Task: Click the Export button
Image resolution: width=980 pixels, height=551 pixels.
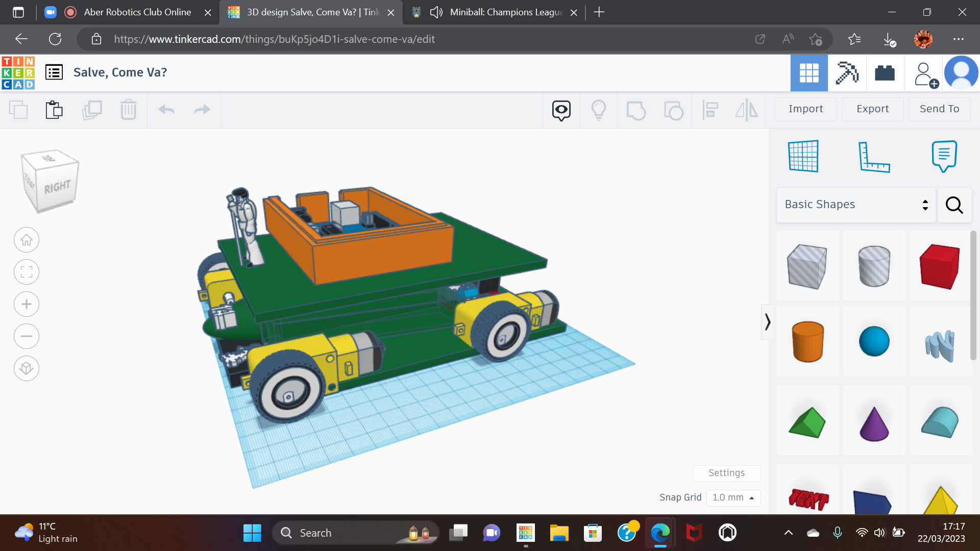Action: [872, 109]
